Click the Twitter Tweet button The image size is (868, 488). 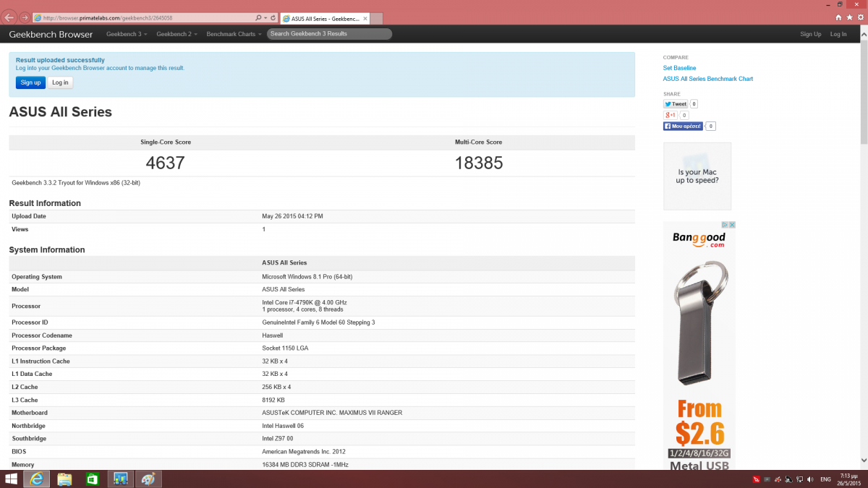676,104
